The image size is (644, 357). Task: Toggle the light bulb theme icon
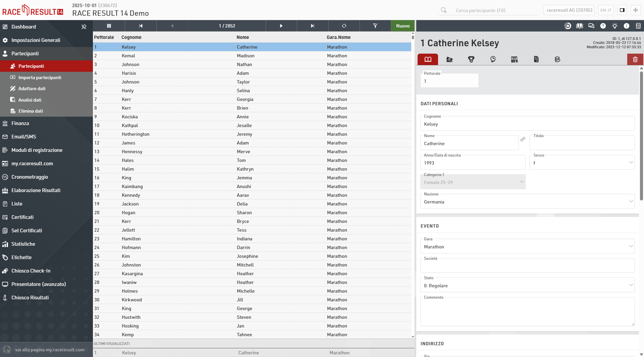click(614, 26)
